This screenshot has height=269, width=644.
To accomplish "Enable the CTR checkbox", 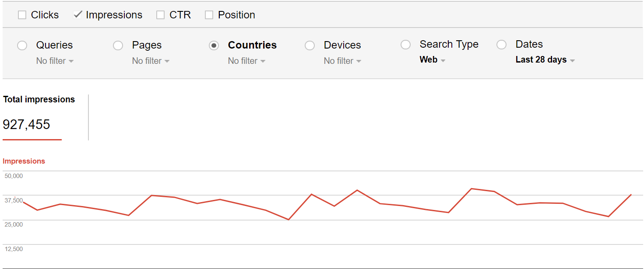I will click(x=160, y=15).
